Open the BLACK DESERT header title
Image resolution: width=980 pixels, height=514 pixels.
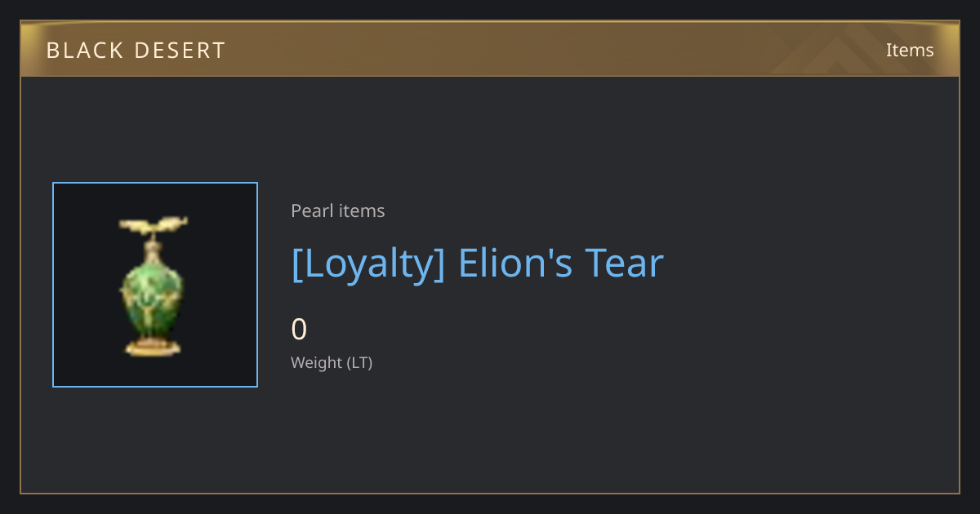click(136, 51)
